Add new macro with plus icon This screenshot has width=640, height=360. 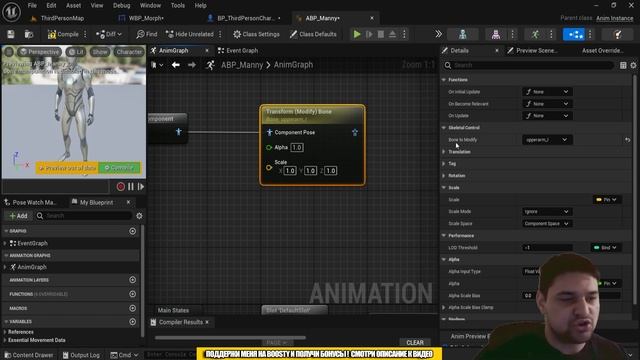133,308
